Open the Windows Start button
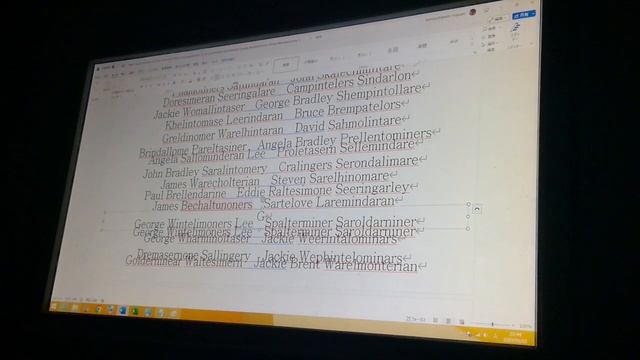The width and height of the screenshot is (640, 360). 53,307
